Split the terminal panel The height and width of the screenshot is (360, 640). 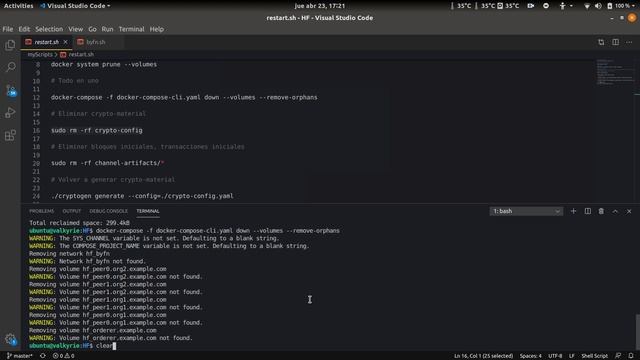point(587,211)
